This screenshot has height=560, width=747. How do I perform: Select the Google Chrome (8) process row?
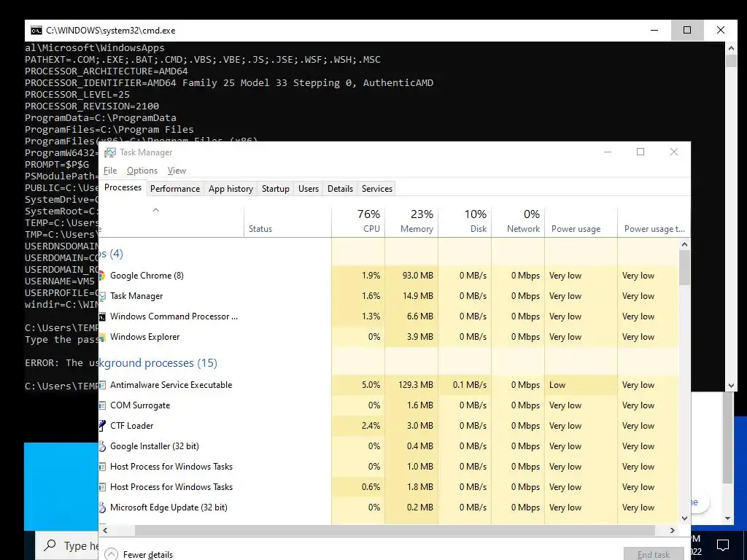(389, 276)
